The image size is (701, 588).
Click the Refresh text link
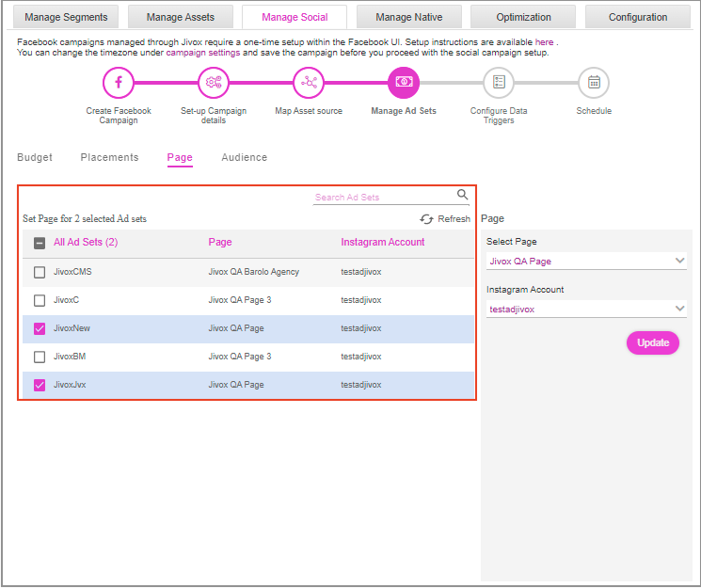point(454,219)
